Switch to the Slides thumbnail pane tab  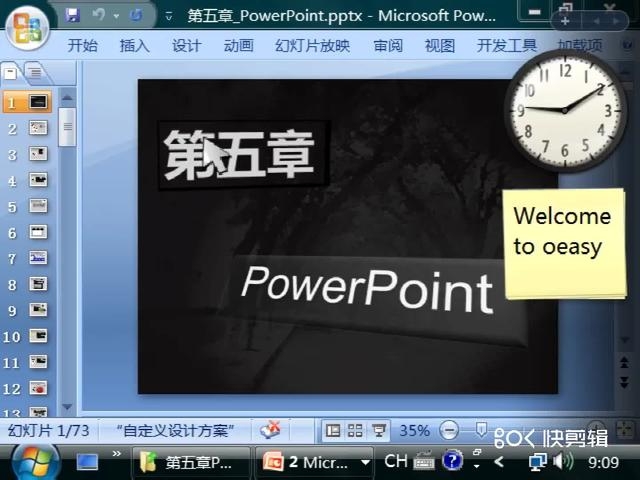coord(11,73)
